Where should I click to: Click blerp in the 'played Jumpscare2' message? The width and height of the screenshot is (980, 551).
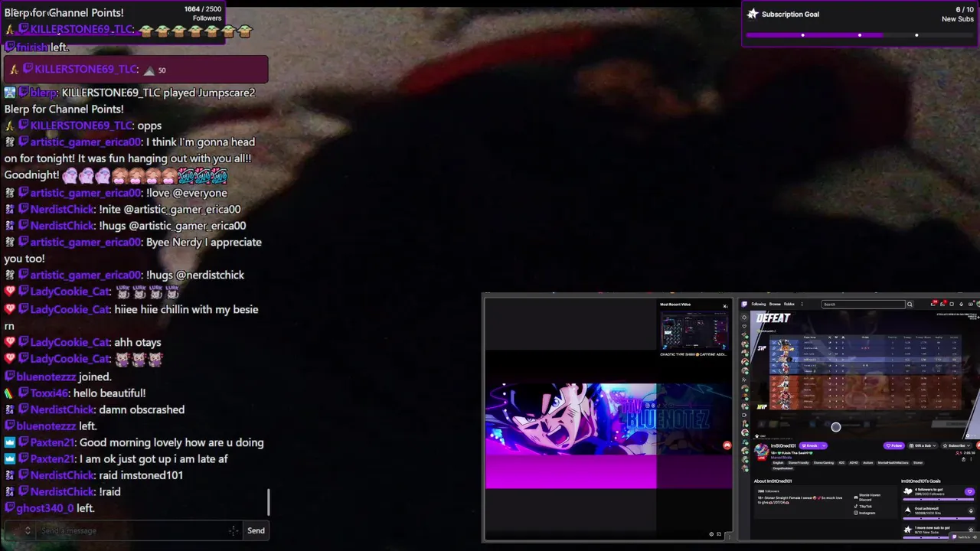point(43,93)
